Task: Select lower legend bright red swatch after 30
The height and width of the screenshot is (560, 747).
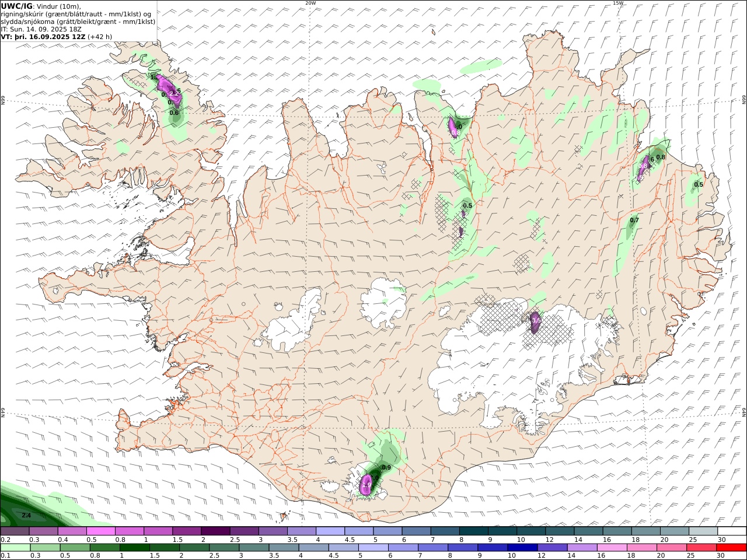Action: click(x=731, y=548)
